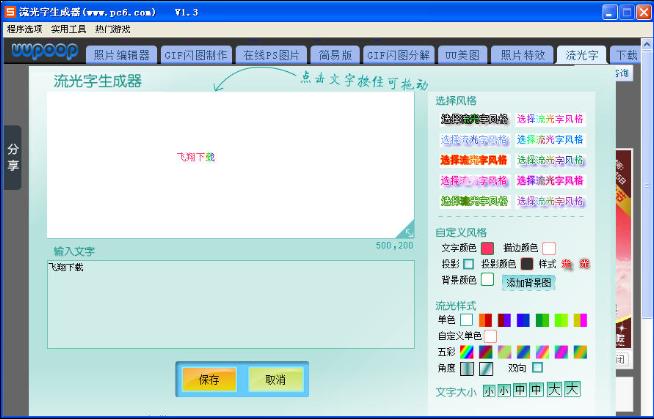Viewport: 654px width, 419px height.
Task: Open the 热门游戏 menu
Action: pyautogui.click(x=113, y=29)
